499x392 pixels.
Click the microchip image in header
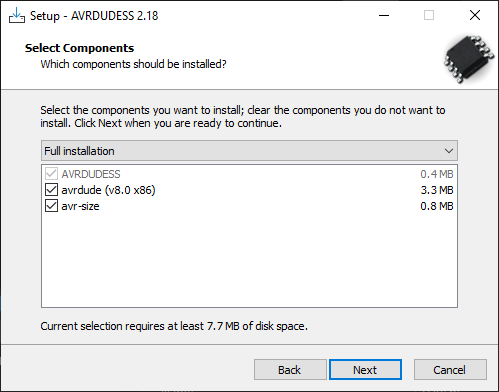coord(469,59)
